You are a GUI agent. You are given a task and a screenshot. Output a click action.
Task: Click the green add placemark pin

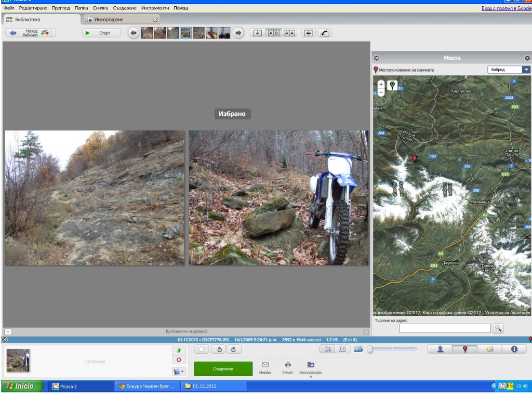tap(392, 85)
